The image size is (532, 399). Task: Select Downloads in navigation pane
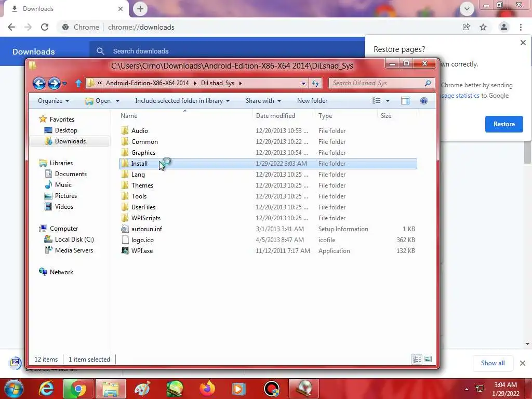click(x=70, y=141)
